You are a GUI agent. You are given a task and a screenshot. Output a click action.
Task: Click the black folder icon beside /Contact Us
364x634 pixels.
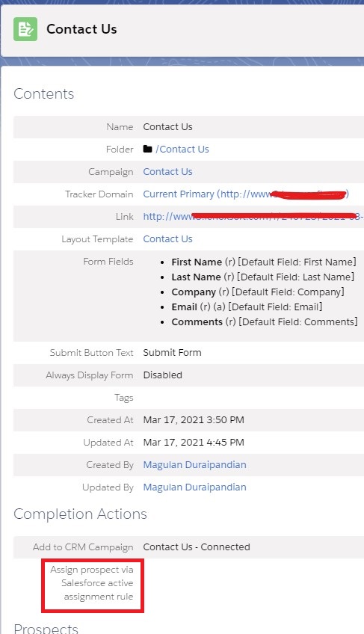pos(148,149)
